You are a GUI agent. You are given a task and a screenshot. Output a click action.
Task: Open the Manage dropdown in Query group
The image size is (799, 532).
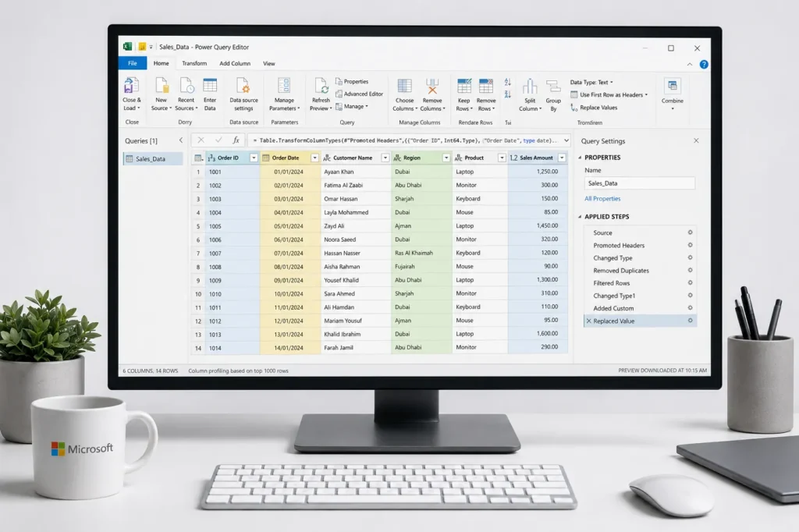point(352,107)
